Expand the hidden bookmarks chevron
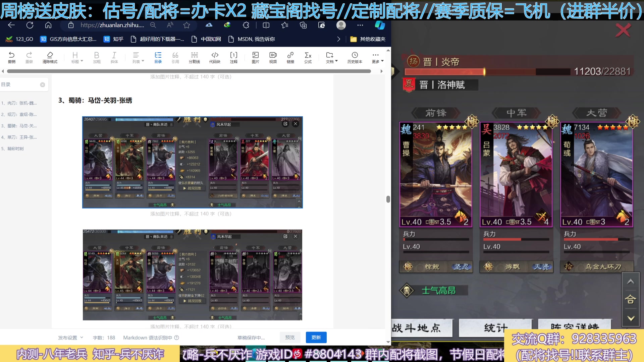644x362 pixels. click(x=338, y=39)
